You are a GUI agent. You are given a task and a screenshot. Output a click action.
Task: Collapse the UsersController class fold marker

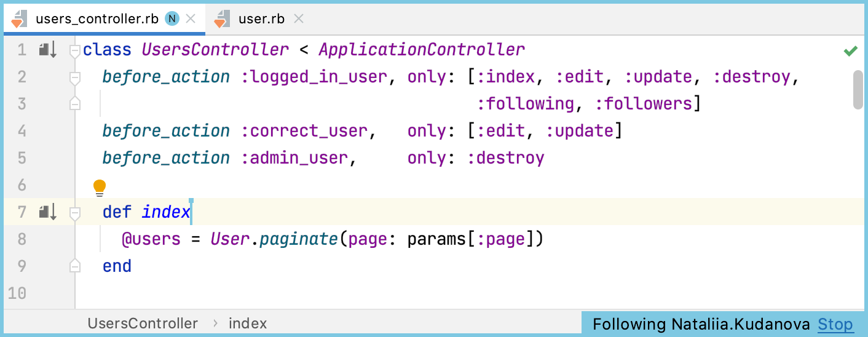click(x=75, y=50)
